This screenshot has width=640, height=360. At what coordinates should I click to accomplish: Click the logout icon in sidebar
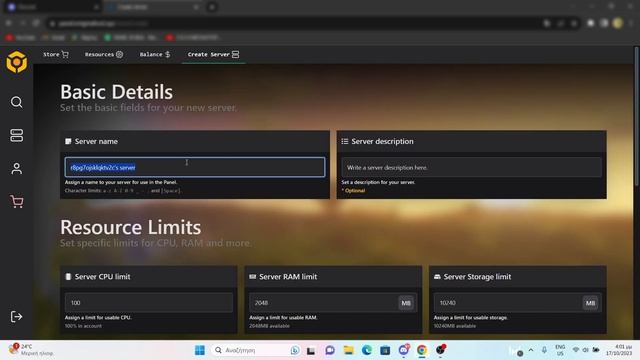point(17,316)
